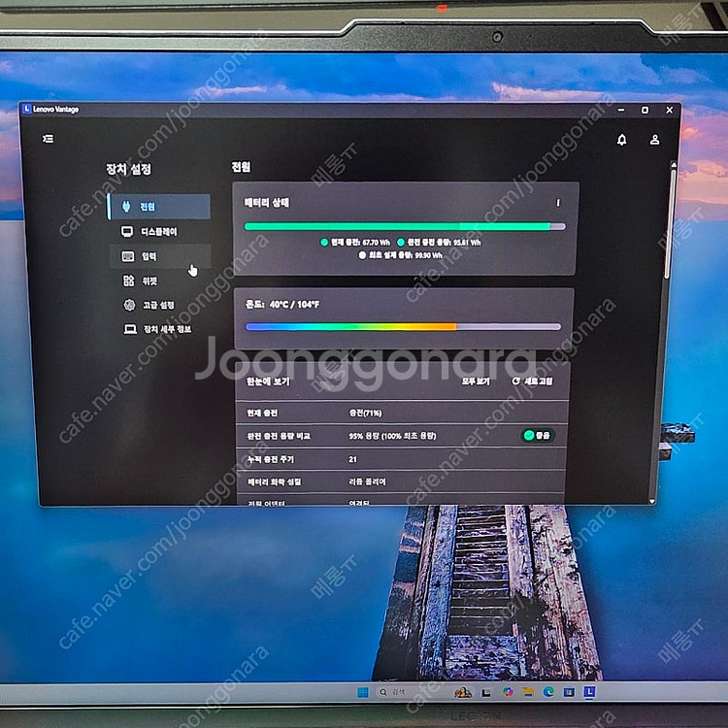Expand details with 모두 보기
Image resolution: width=728 pixels, height=728 pixels.
[x=475, y=381]
